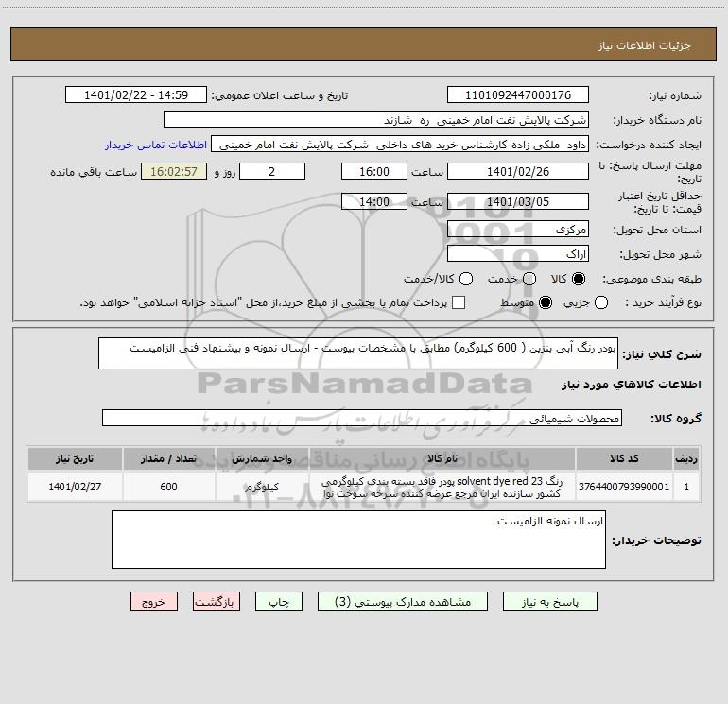Click the remaining time countdown 16:02:57

coord(174,171)
